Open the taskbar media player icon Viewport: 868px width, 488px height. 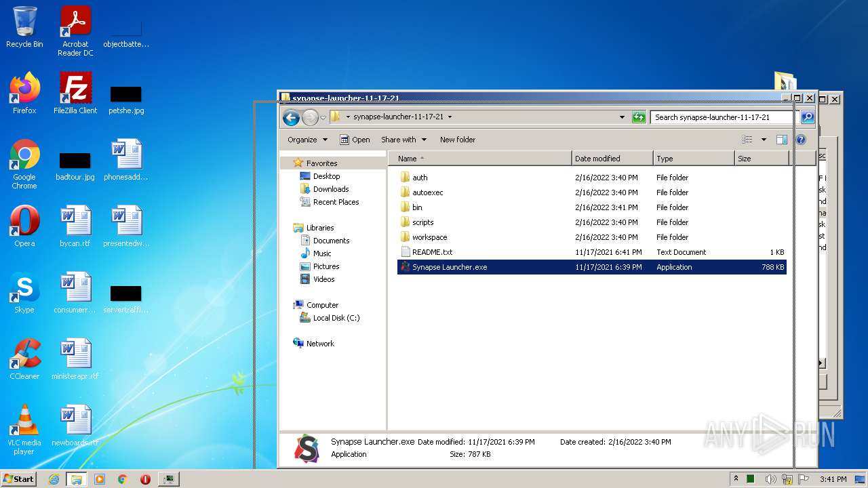[100, 479]
